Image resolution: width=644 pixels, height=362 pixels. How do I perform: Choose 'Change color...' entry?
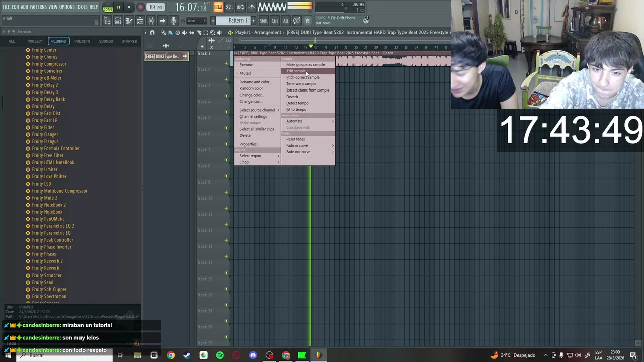point(258,95)
